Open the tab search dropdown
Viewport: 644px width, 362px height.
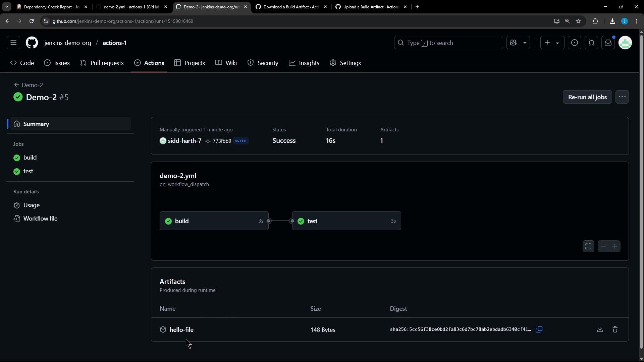pyautogui.click(x=7, y=7)
